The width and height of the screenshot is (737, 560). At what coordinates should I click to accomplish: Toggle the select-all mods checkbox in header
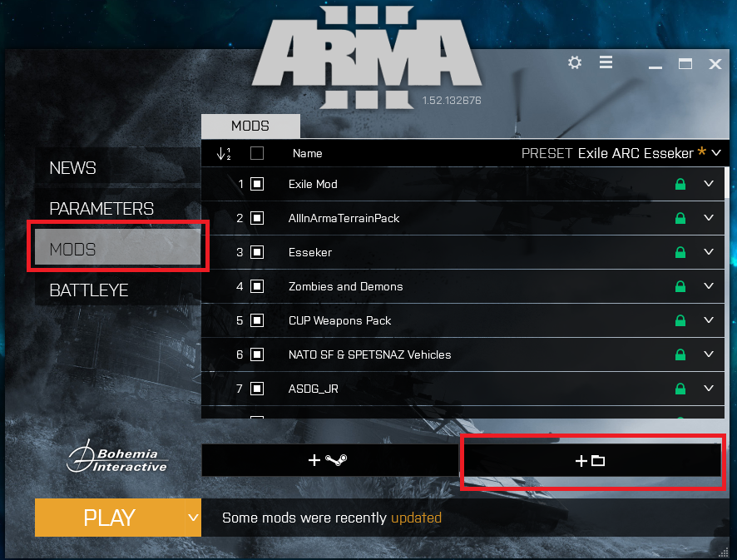[257, 153]
